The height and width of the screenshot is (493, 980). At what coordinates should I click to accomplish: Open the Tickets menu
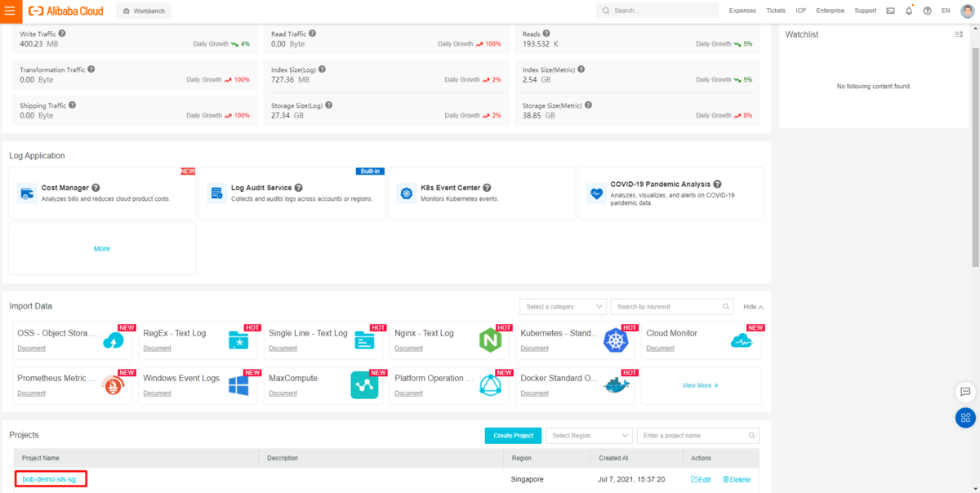point(776,11)
